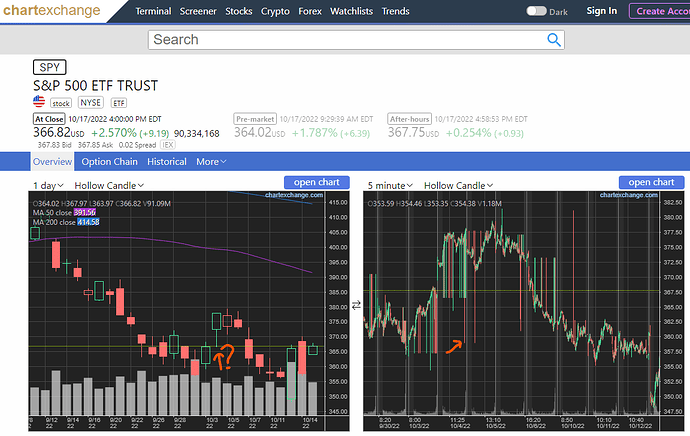Click the 367.83 Bid text
The width and height of the screenshot is (690, 436).
point(55,145)
